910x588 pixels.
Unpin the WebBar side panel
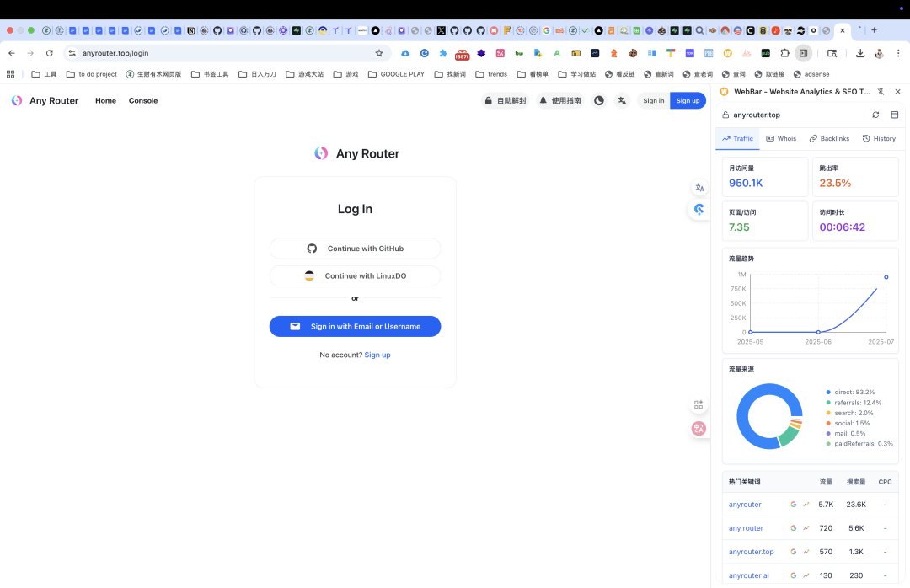click(x=881, y=92)
